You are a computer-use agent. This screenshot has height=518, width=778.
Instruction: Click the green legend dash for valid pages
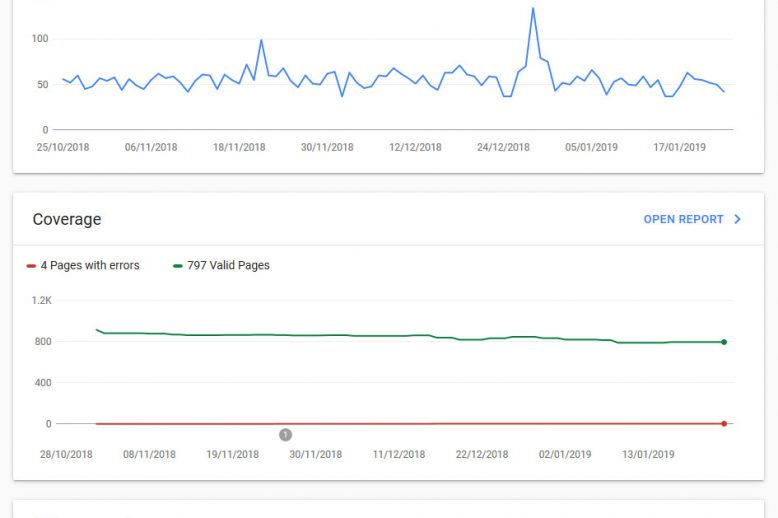coord(178,266)
